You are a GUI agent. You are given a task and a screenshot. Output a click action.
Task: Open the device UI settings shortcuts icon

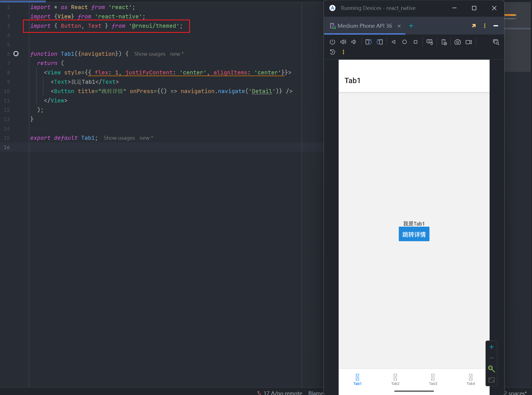click(444, 42)
